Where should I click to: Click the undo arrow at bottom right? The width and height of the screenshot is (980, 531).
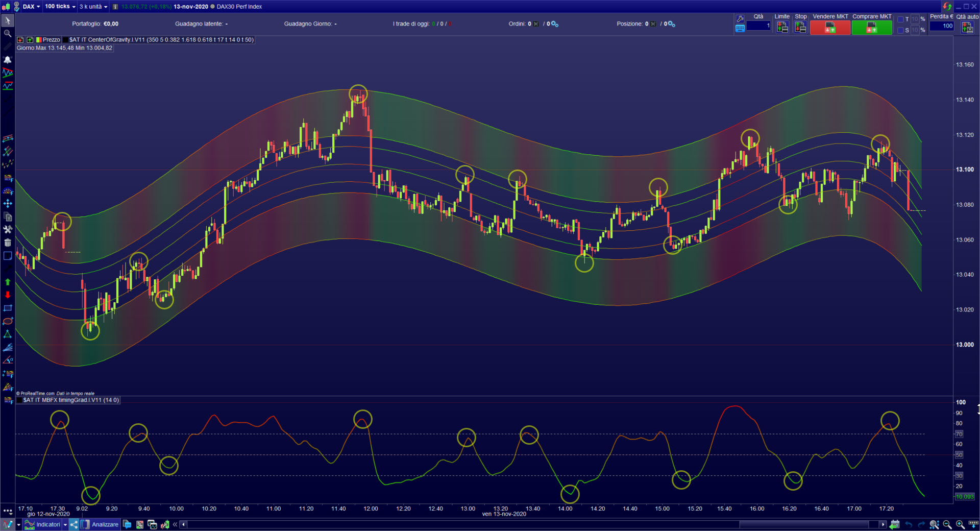pyautogui.click(x=909, y=524)
